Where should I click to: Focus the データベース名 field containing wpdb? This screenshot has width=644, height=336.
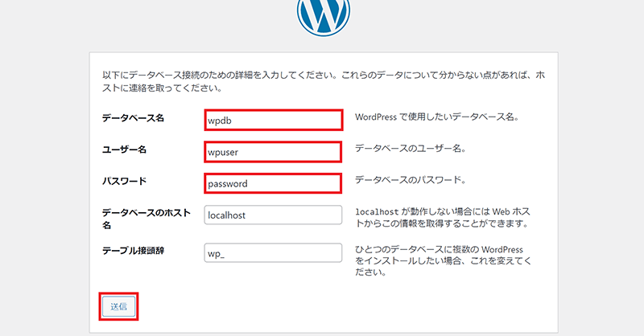click(x=273, y=120)
